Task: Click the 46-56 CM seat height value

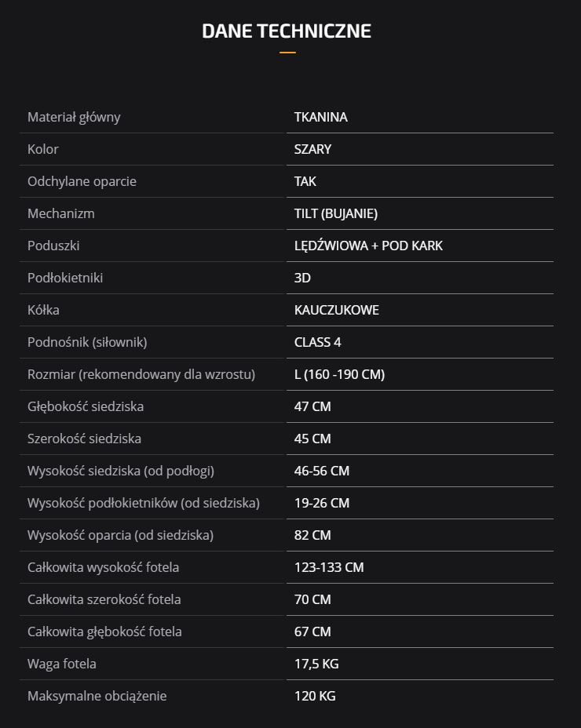Action: pos(322,471)
